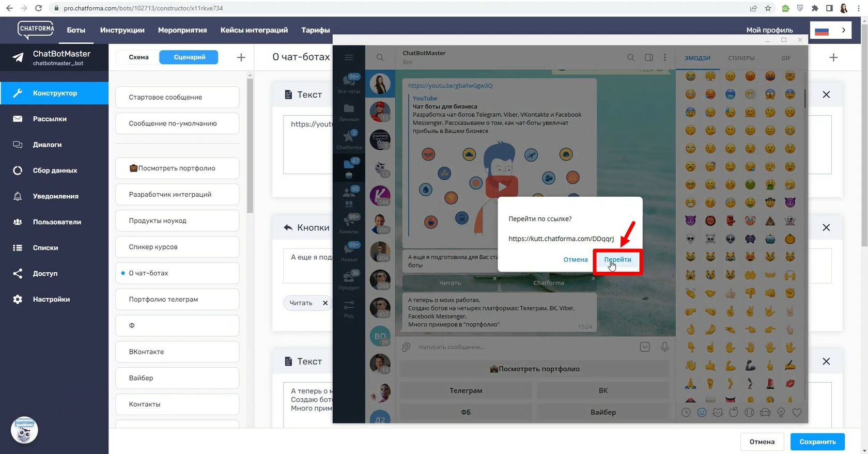Open Сбор данных section
Viewport: 868px width, 454px height.
[54, 170]
